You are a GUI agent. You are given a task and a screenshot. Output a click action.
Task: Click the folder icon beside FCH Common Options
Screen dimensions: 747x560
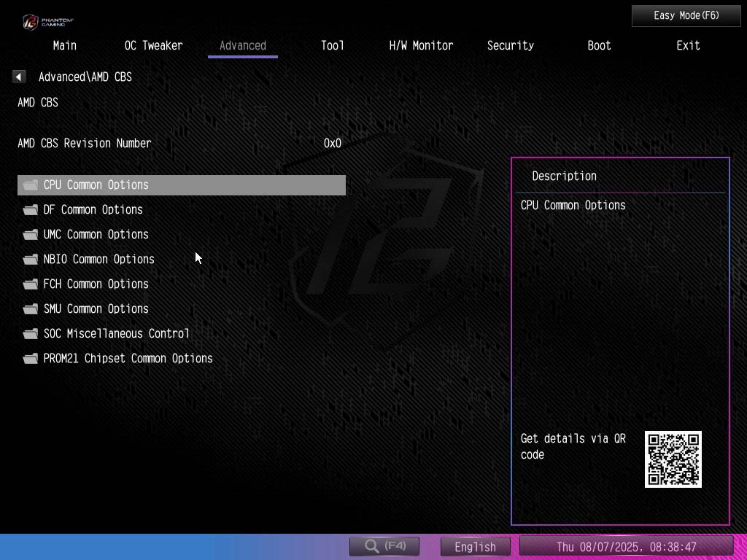tap(30, 284)
